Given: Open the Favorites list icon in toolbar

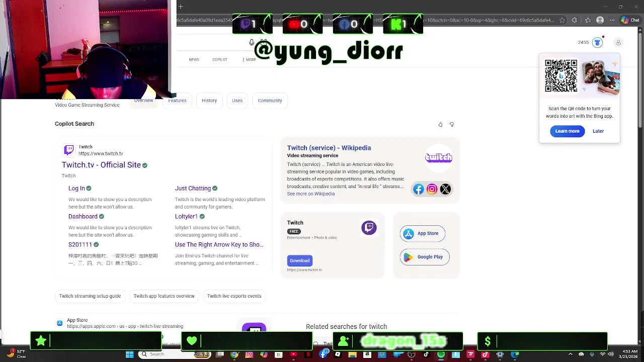Looking at the screenshot, I should point(588,20).
